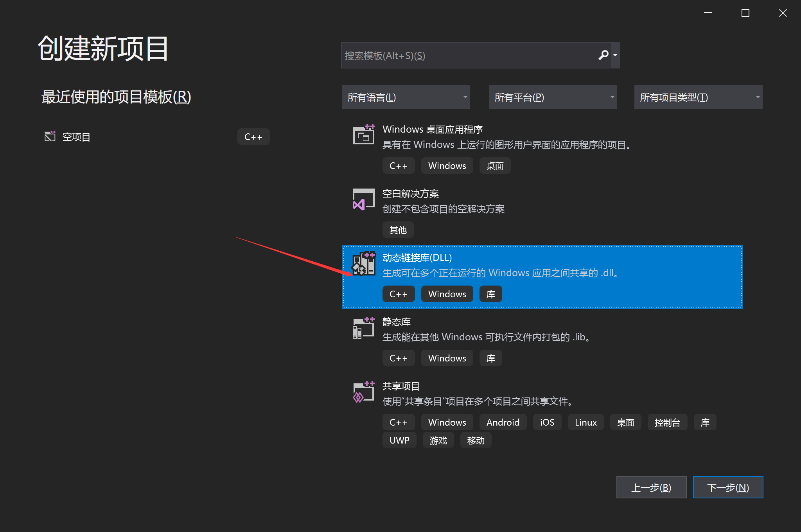
Task: Click the dynamic link library (DLL) template icon
Action: click(x=364, y=263)
